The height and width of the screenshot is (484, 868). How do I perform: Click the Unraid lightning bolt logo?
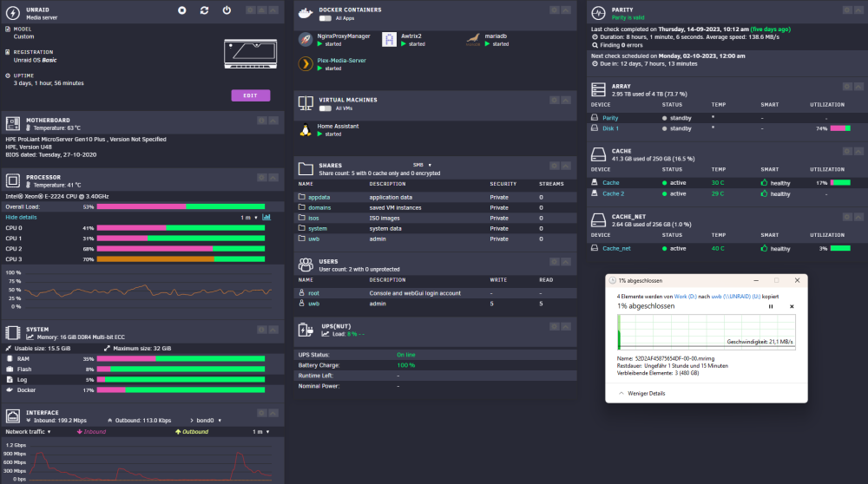[x=13, y=13]
